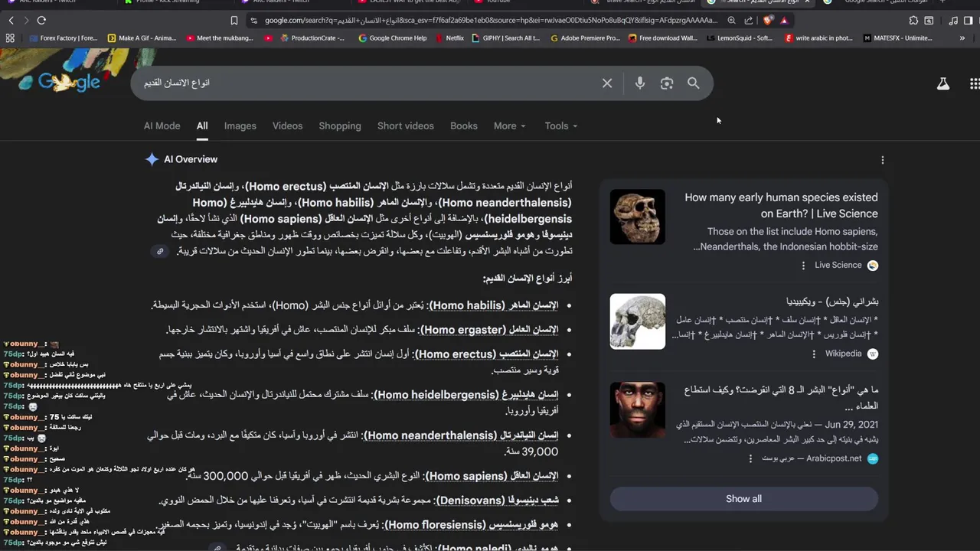Open the Wikipedia بشراني article link

(832, 302)
